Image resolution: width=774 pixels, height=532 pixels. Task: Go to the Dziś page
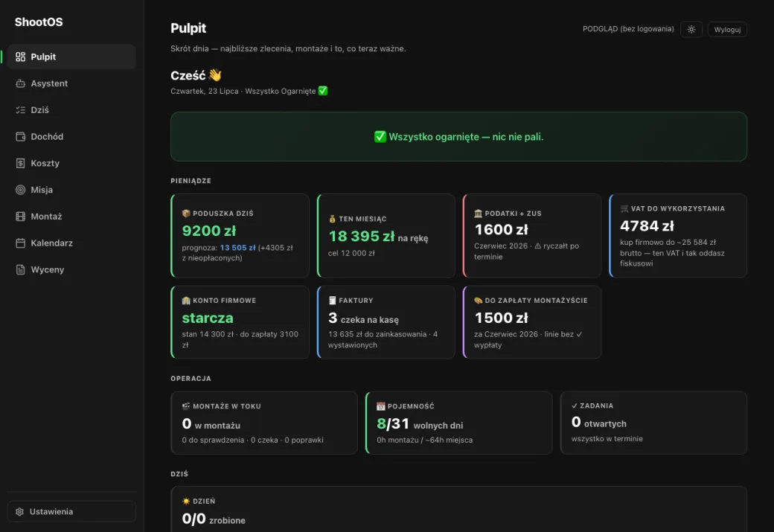(x=71, y=110)
